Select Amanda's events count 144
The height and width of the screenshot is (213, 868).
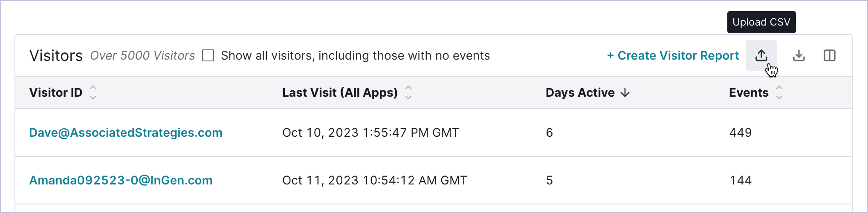(x=741, y=180)
